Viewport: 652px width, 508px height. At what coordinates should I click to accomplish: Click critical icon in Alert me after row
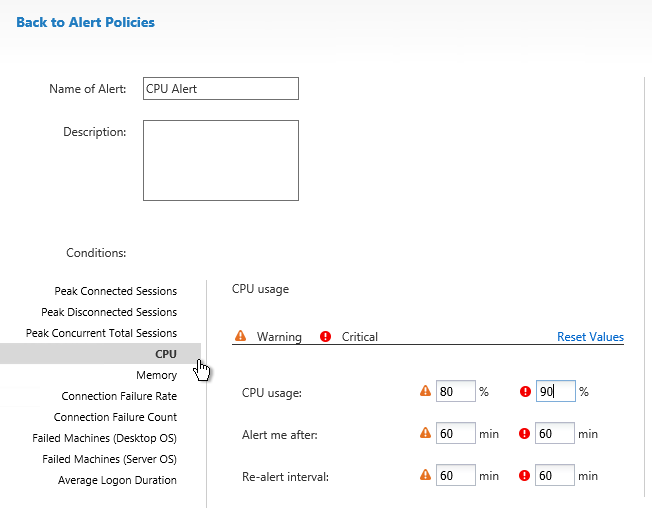tap(524, 434)
